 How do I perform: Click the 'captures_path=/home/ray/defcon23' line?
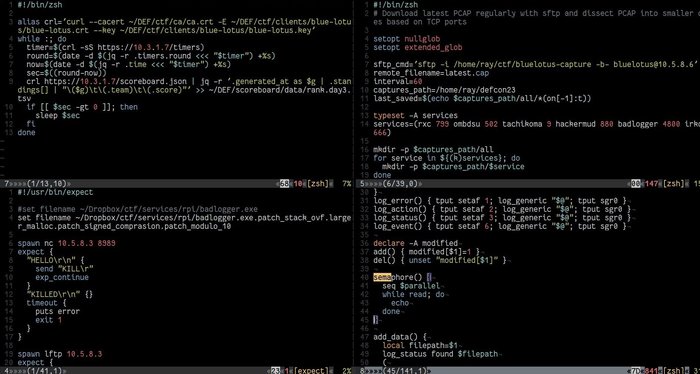point(444,90)
